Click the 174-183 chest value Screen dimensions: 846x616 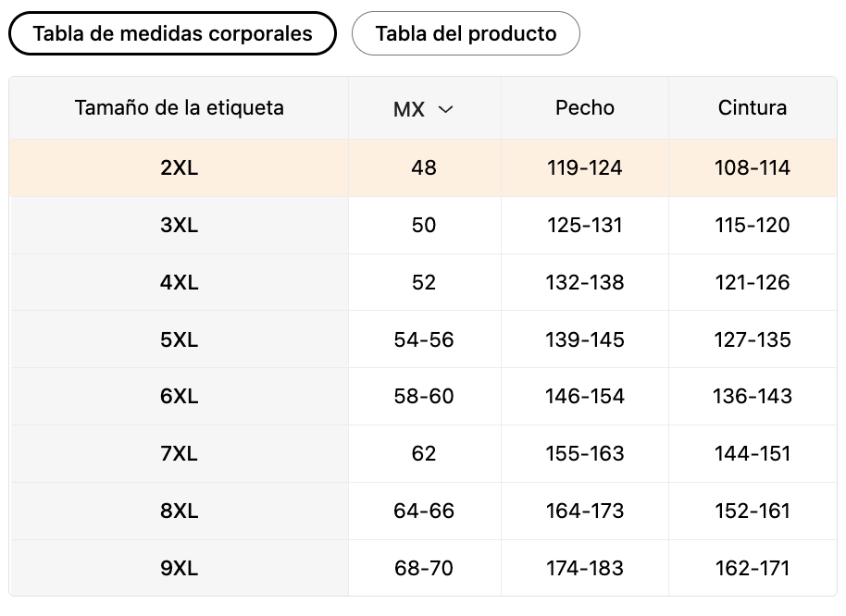point(585,569)
